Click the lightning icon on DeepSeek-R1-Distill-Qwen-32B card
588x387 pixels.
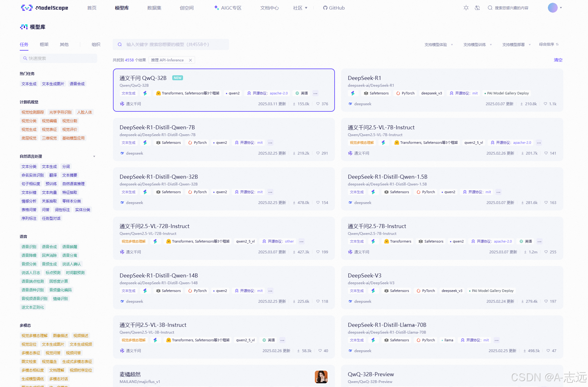[x=145, y=192]
